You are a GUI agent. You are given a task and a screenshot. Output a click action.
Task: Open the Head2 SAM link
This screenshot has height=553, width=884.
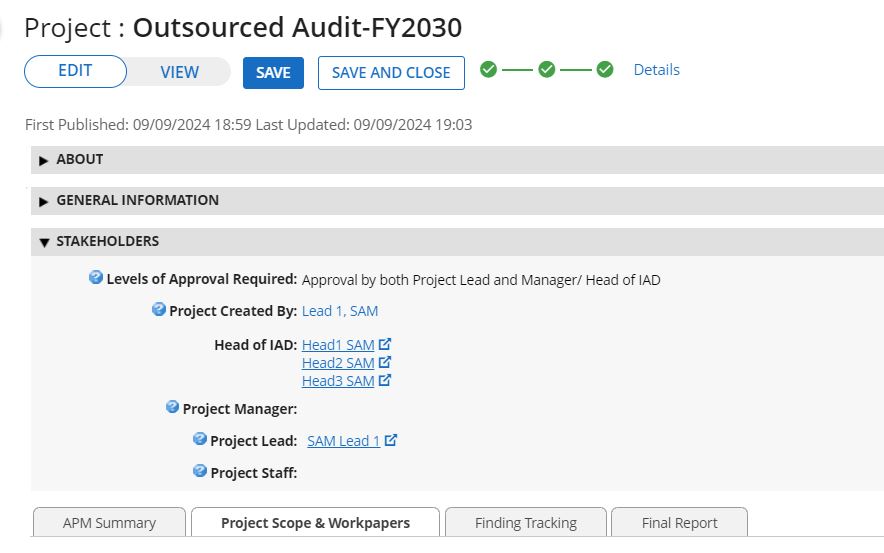point(338,362)
